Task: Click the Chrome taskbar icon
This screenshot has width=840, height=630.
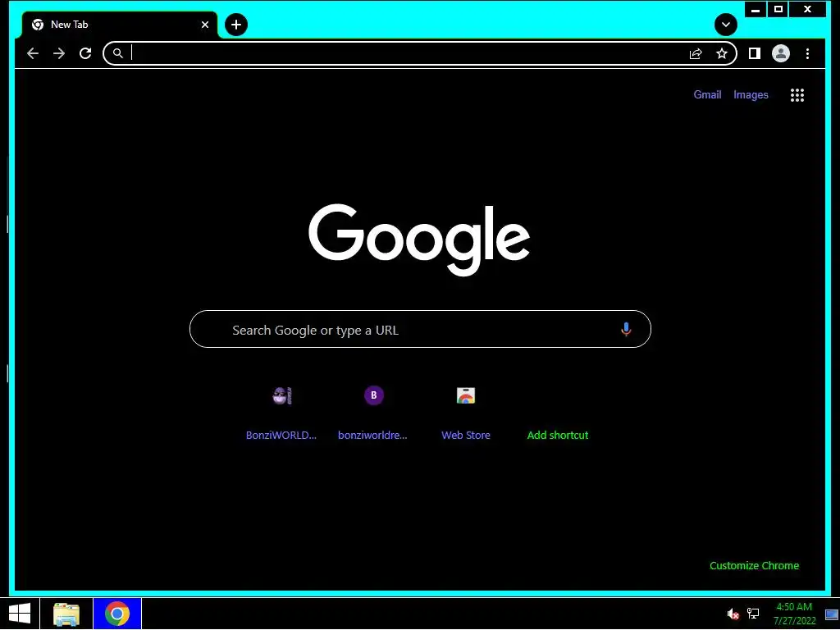Action: pos(117,614)
